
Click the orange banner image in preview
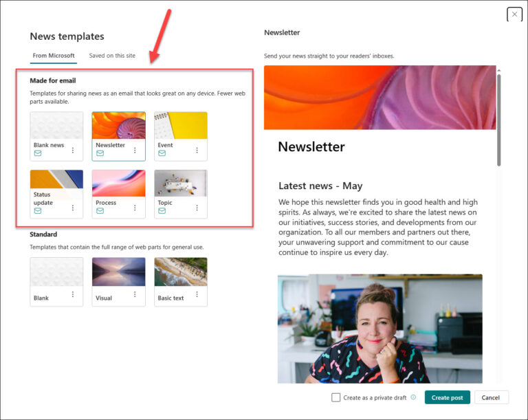[x=379, y=98]
